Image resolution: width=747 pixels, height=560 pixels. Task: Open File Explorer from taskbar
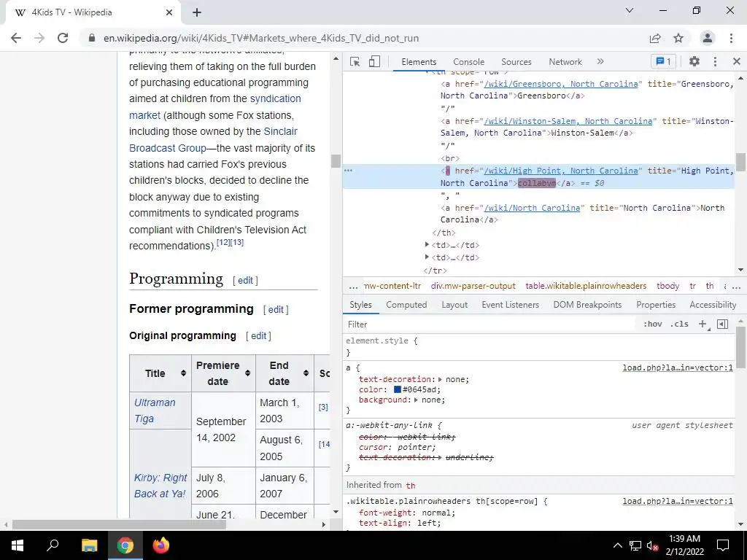89,545
